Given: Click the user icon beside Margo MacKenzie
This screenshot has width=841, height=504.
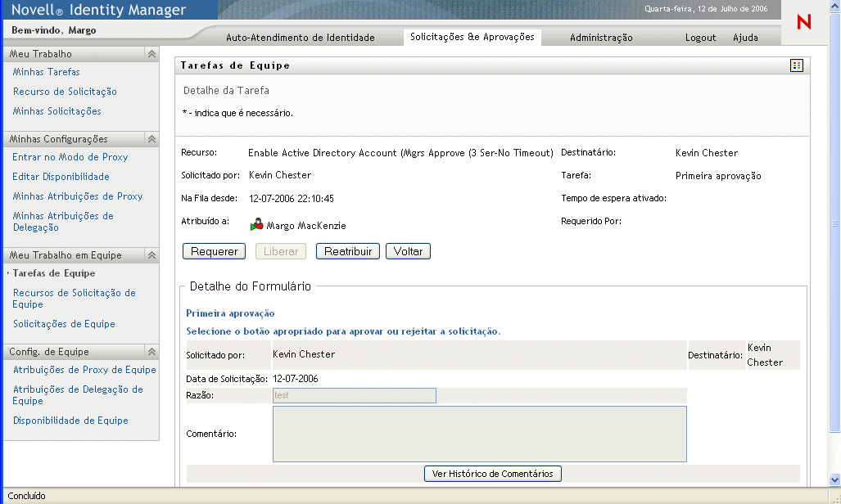Looking at the screenshot, I should 257,224.
